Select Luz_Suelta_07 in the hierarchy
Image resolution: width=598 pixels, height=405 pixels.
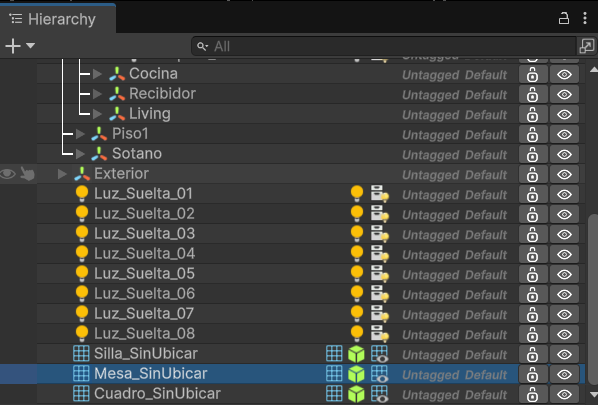coord(144,313)
